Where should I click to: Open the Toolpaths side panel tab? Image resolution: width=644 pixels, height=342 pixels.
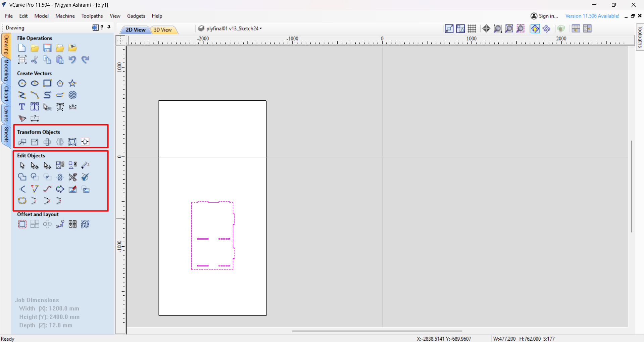[640, 37]
